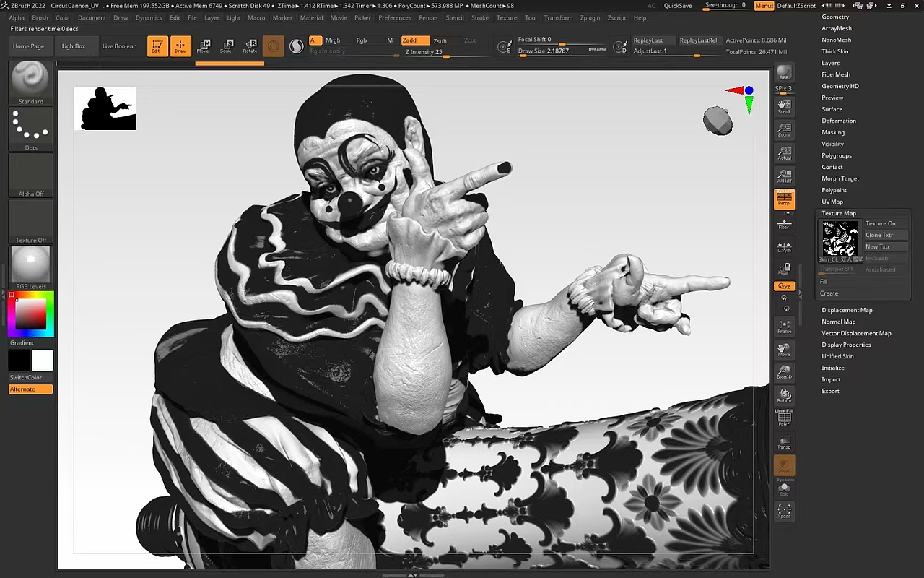924x578 pixels.
Task: Toggle the Zadd sculpt mode
Action: click(x=415, y=40)
